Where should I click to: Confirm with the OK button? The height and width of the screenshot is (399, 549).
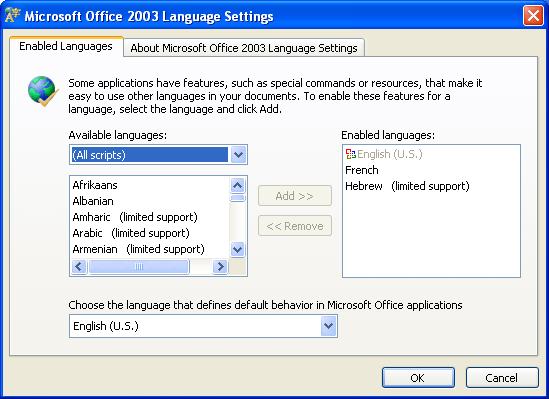click(418, 378)
